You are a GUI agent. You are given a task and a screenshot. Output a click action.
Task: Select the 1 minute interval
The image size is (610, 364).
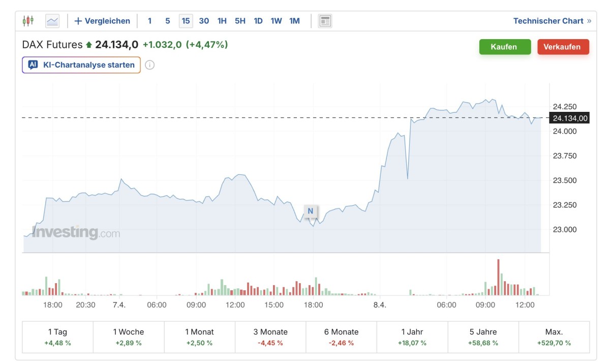tap(149, 21)
